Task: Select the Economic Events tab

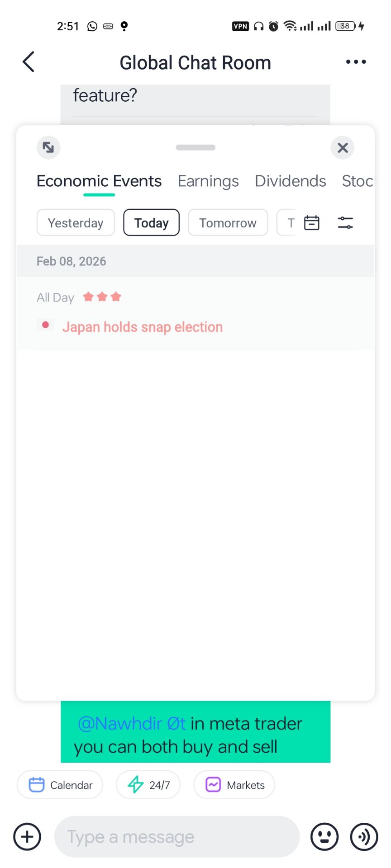Action: [99, 181]
